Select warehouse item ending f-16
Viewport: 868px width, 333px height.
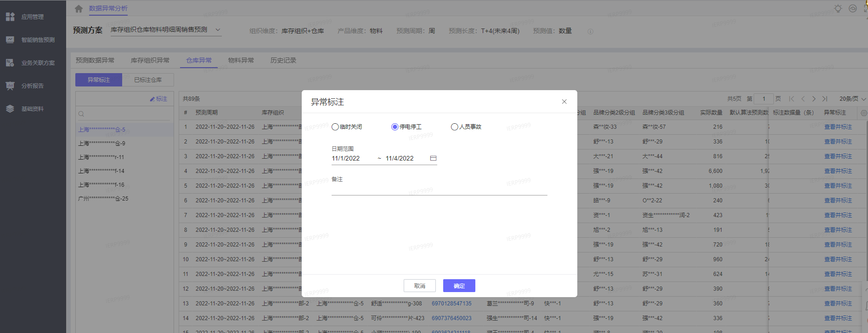[x=124, y=185]
